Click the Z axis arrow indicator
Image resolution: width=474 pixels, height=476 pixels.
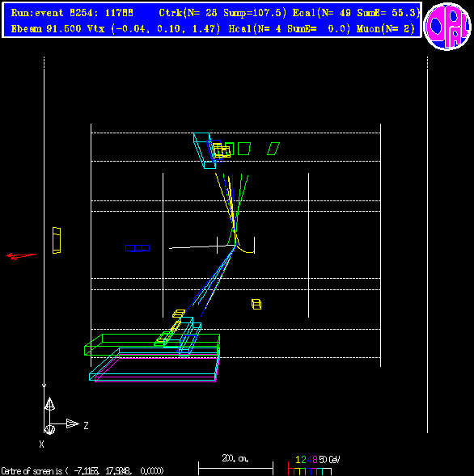[72, 423]
